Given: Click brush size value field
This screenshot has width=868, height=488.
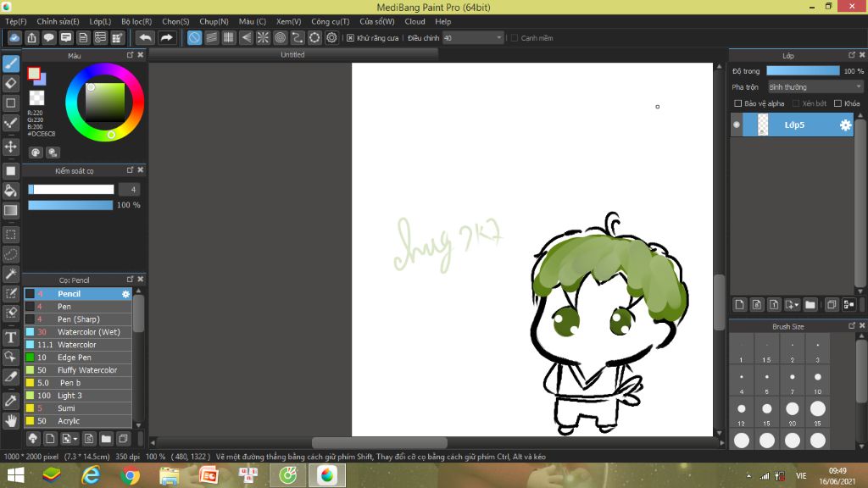Looking at the screenshot, I should tap(130, 189).
